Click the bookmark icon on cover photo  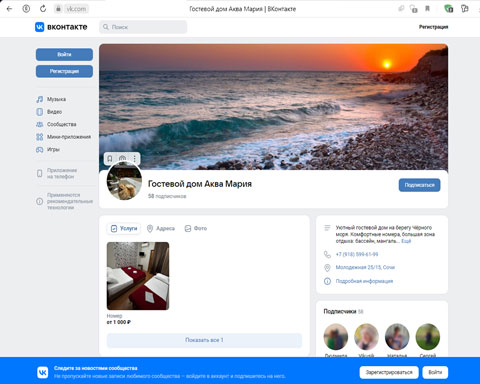[x=110, y=158]
